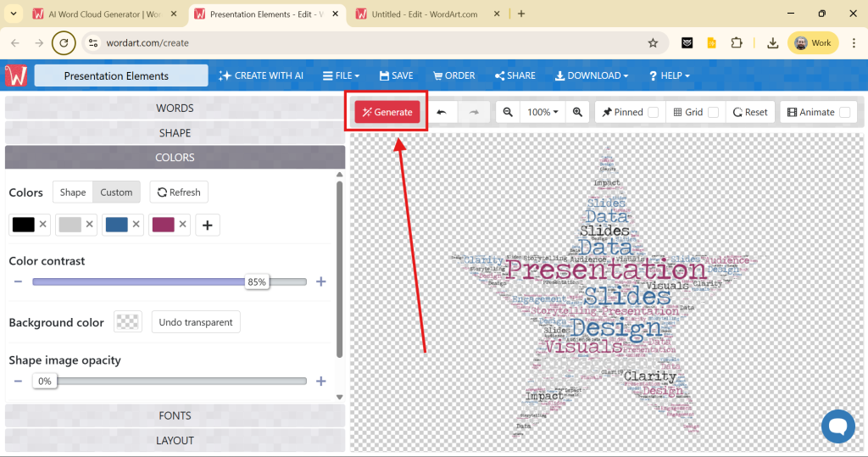Click the Undo transparent button
This screenshot has width=868, height=457.
click(197, 322)
